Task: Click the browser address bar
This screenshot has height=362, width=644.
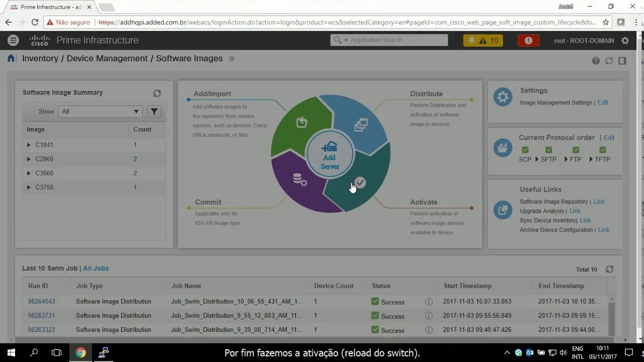Action: point(347,22)
